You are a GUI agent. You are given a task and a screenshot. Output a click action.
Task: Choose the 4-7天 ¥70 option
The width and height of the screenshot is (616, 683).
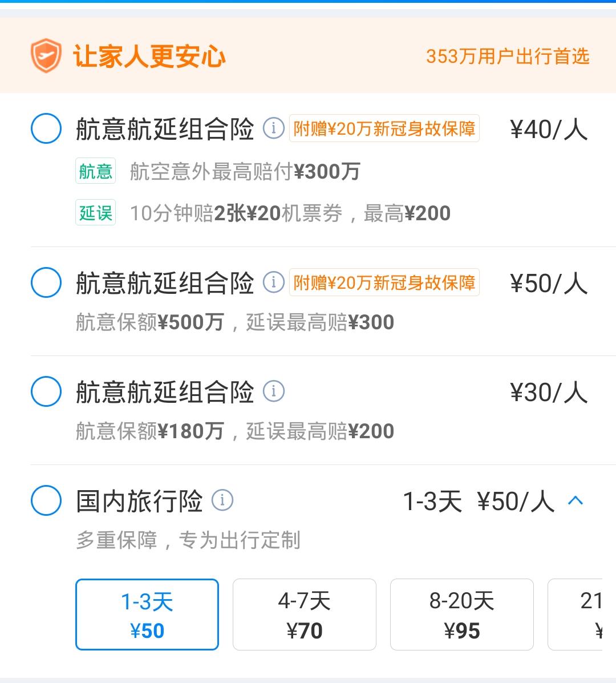point(305,614)
